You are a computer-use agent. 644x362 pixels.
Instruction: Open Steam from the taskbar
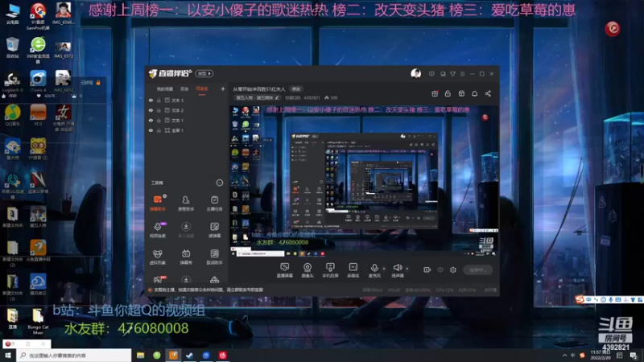tap(189, 356)
